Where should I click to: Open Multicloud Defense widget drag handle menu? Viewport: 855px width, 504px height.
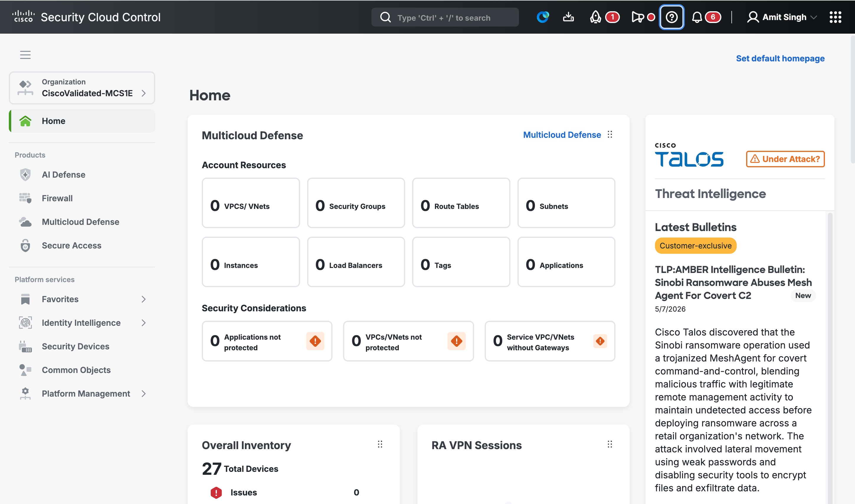pos(610,135)
